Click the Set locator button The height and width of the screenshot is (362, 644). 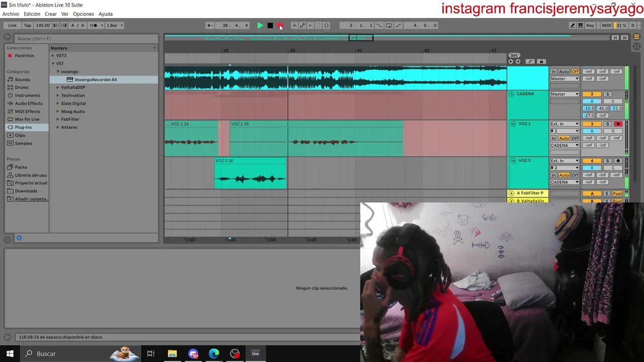(x=514, y=55)
